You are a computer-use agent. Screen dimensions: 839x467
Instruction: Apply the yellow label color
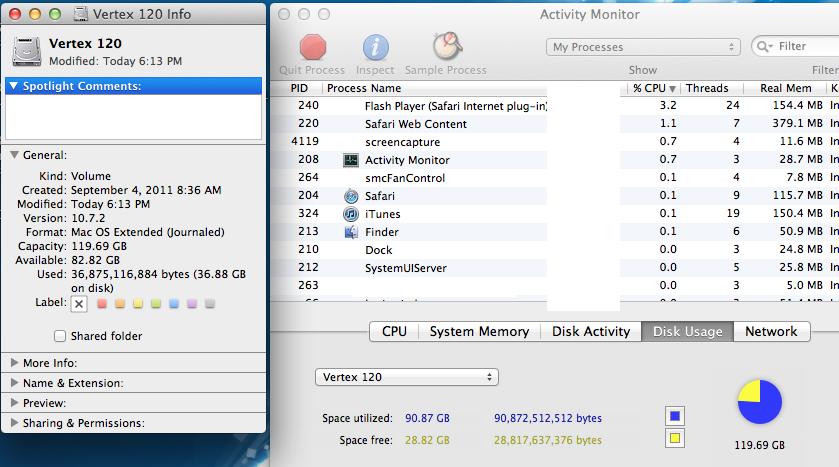138,303
